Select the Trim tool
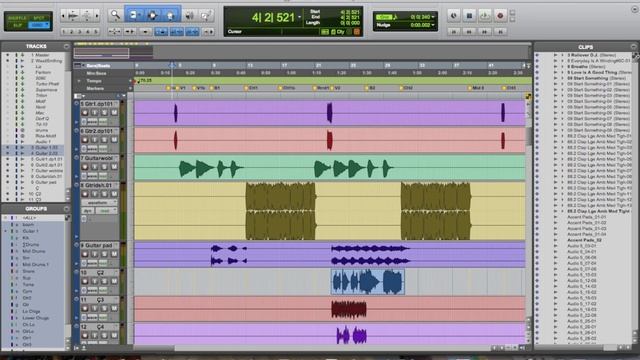640x360 pixels. [134, 16]
